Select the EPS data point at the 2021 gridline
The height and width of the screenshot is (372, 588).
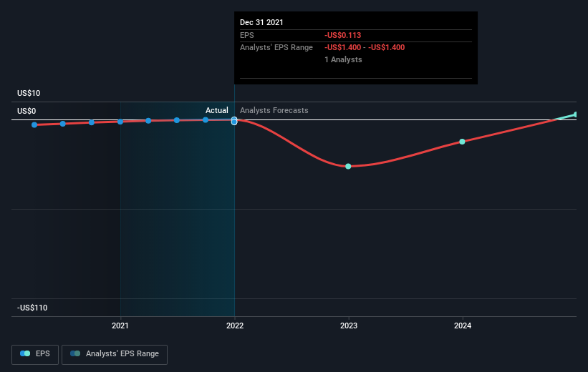point(120,122)
